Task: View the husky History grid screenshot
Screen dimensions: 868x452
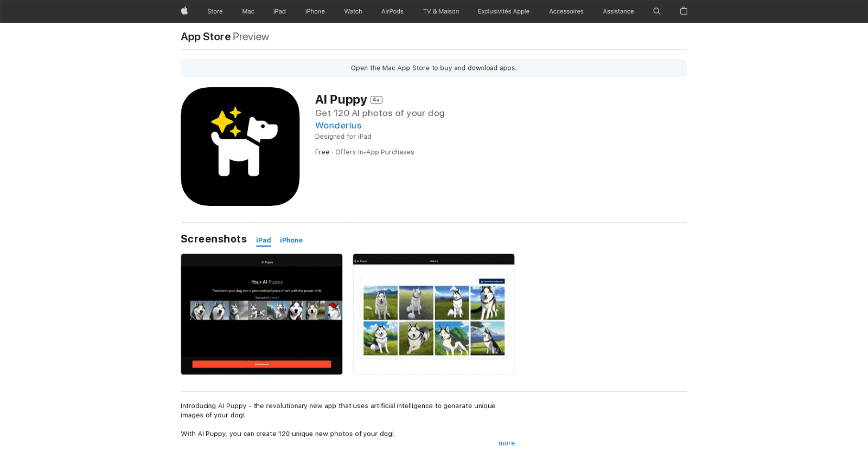Action: coord(433,314)
